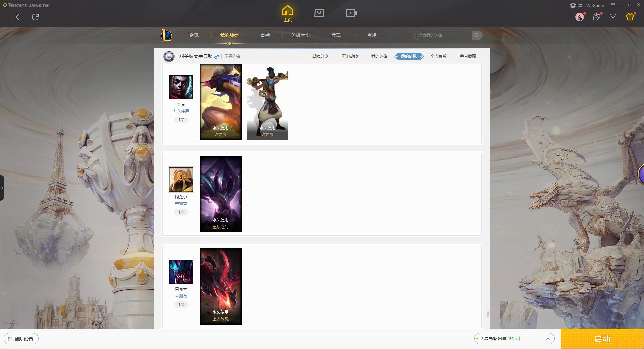
Task: Open the 我的英雄 sub-tab
Action: 379,56
